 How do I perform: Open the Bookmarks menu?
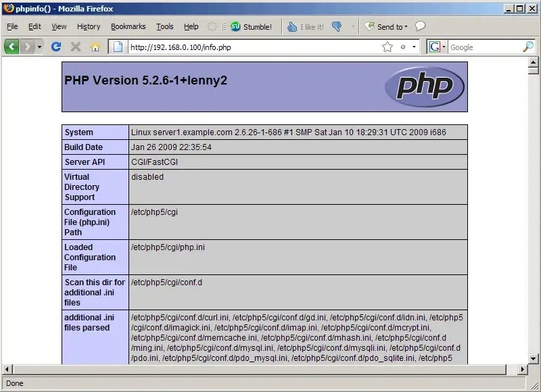pos(128,26)
